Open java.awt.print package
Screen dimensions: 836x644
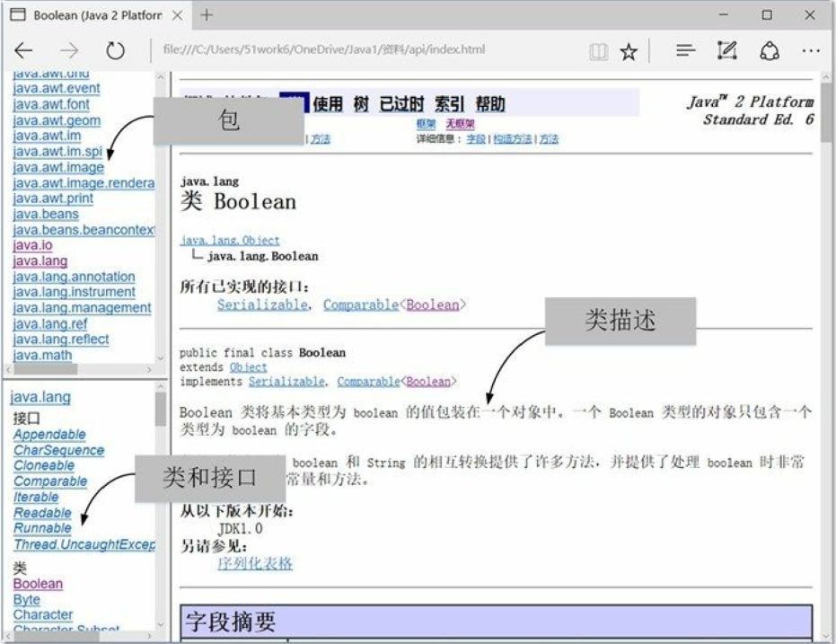(53, 198)
